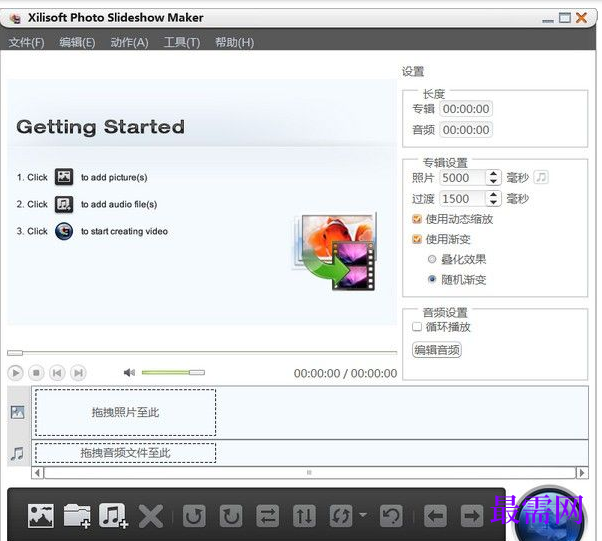Click the timeline scrollbar right arrow

(582, 473)
